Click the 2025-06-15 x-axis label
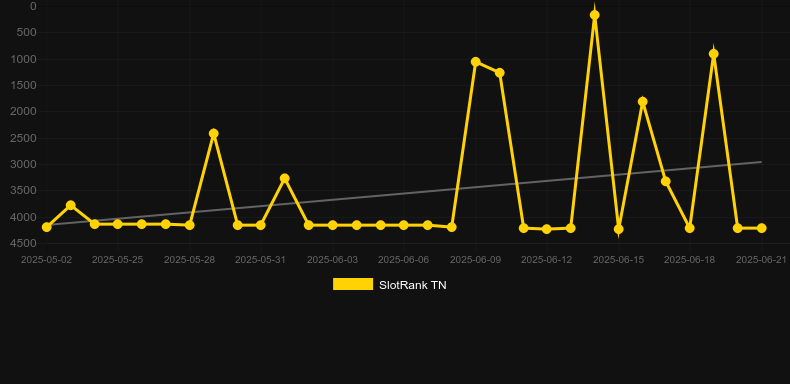790x384 pixels. tap(619, 260)
